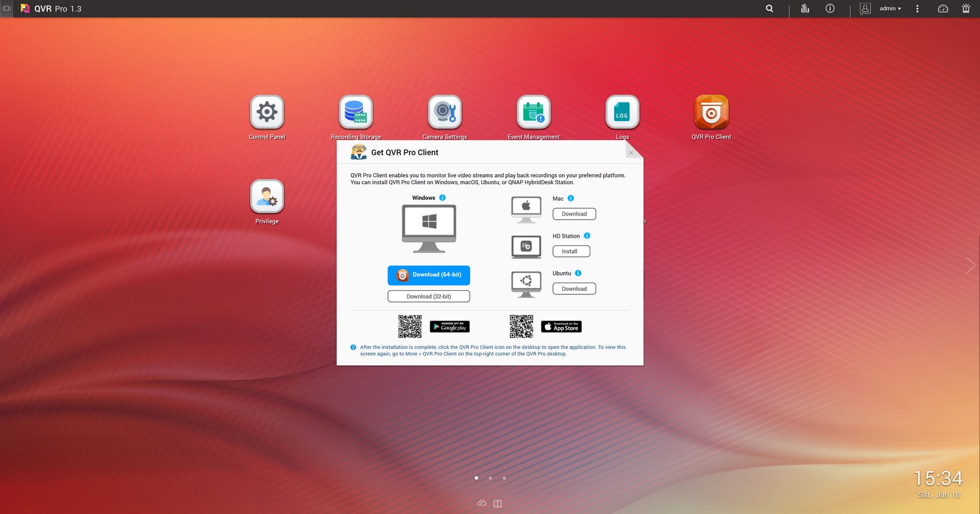Screen dimensions: 980x514
Task: Expand the admin account dropdown
Action: click(x=891, y=9)
